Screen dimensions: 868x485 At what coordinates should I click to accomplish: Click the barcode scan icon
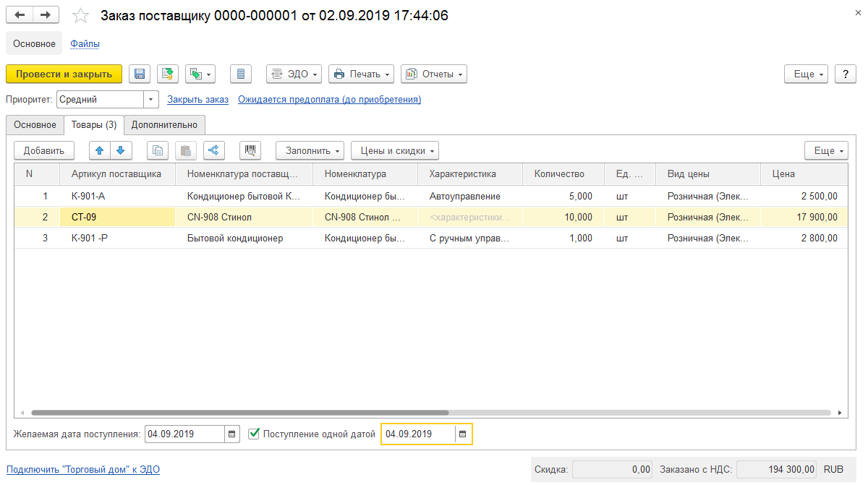tap(250, 150)
